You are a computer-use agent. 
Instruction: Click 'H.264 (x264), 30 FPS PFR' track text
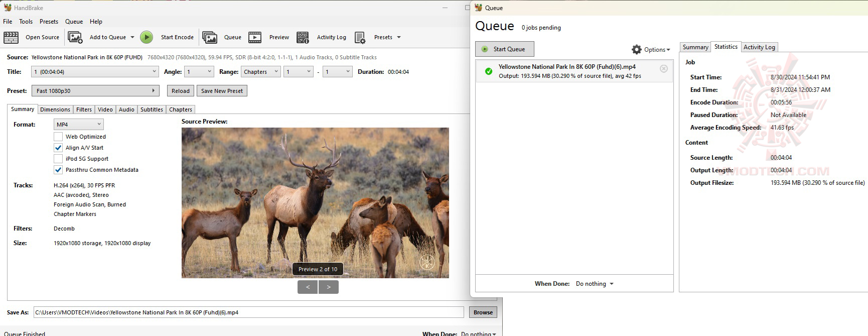coord(84,185)
